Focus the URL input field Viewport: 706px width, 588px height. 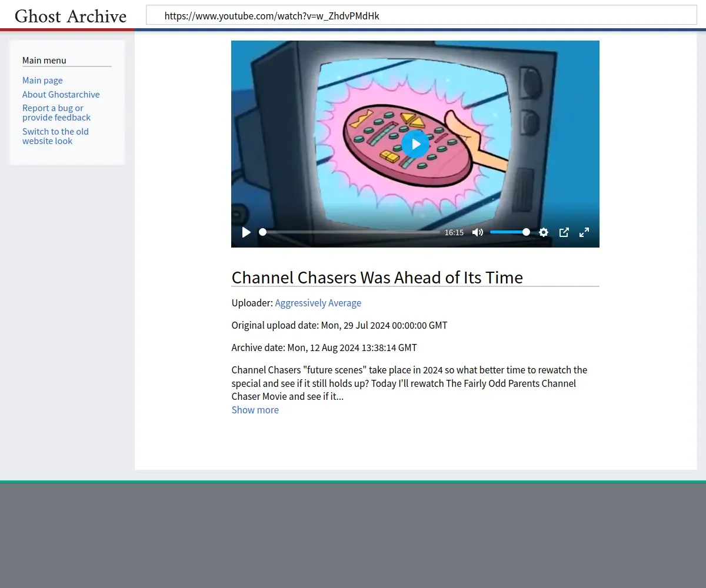click(x=421, y=15)
